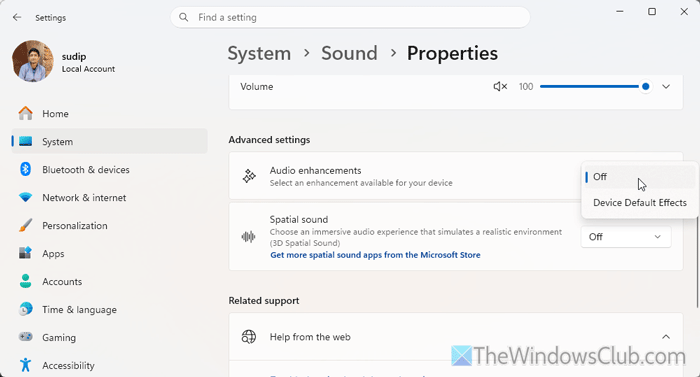Click the Local Account label
The image size is (700, 377).
[88, 69]
